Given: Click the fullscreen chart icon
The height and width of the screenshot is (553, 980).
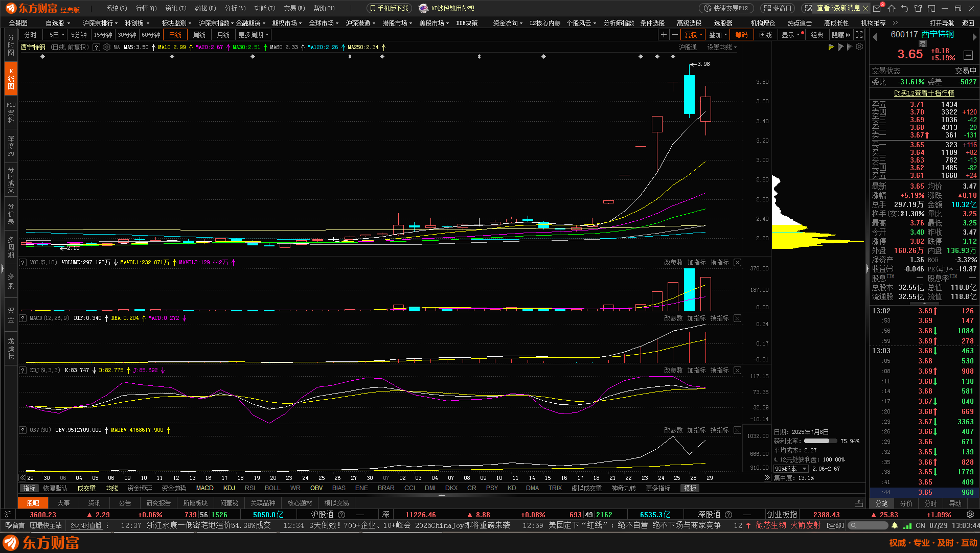Looking at the screenshot, I should tap(859, 35).
